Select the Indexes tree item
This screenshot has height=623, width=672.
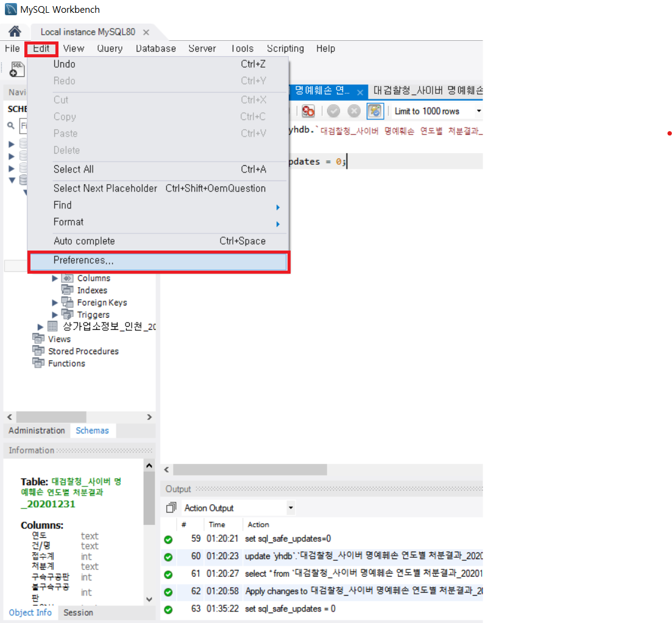point(92,290)
